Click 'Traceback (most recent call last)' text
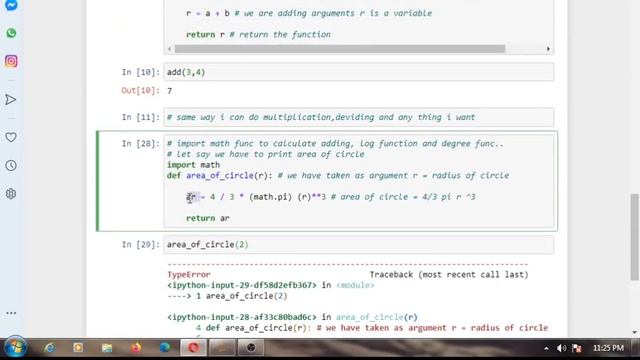Screen dimensions: 640x360 point(449,275)
